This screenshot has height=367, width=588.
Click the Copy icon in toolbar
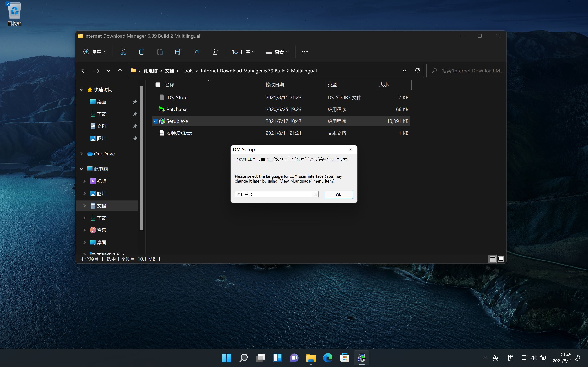[142, 52]
